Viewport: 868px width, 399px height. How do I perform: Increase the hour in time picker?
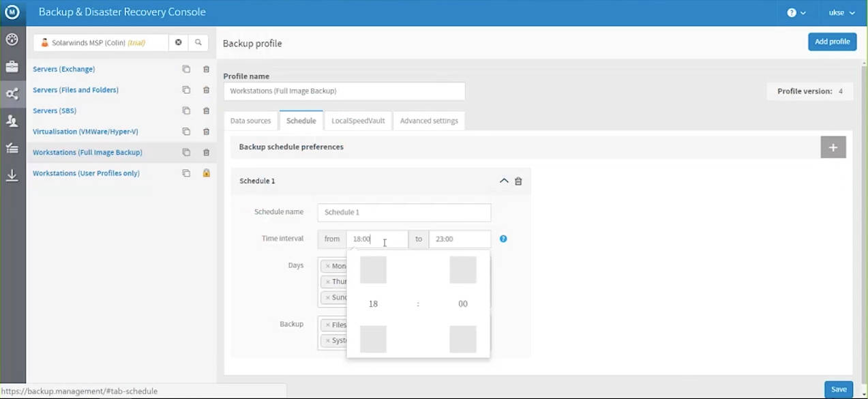(373, 270)
